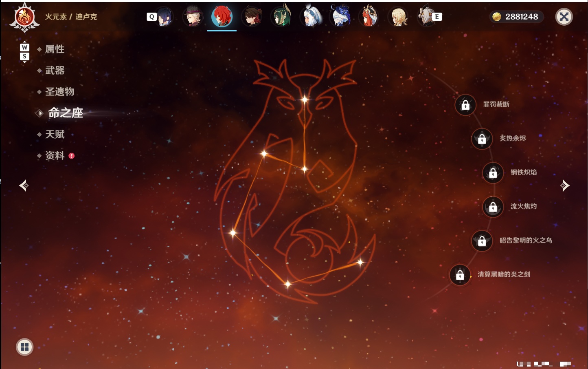Open the locked 昭告黎明的火之鸟 constellation node
This screenshot has height=369, width=588.
click(x=482, y=241)
